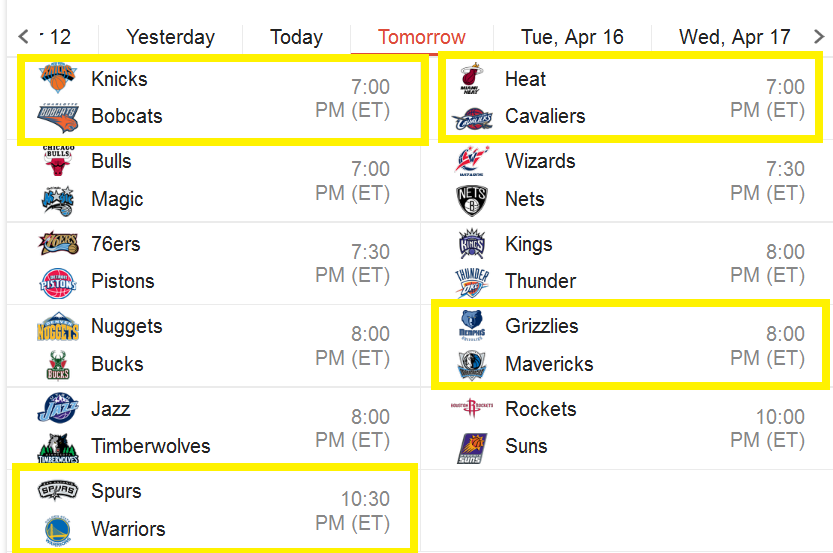Open the Tue, Apr 16 tab
833x553 pixels.
572,37
